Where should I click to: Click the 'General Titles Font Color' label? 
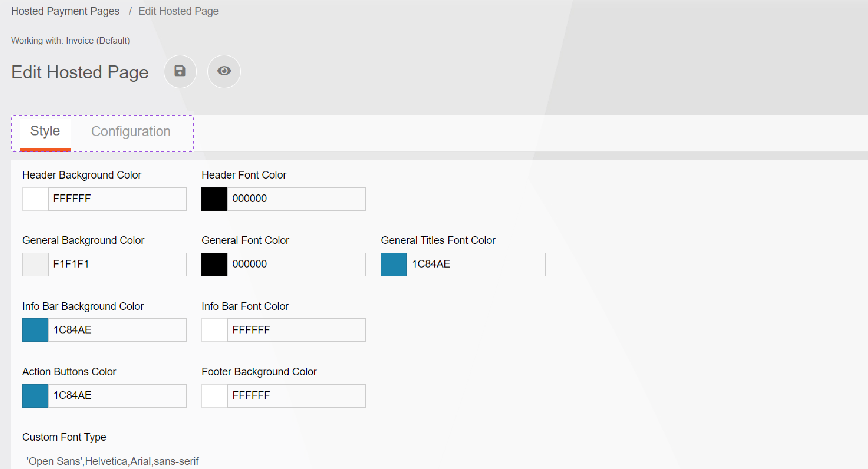click(438, 240)
